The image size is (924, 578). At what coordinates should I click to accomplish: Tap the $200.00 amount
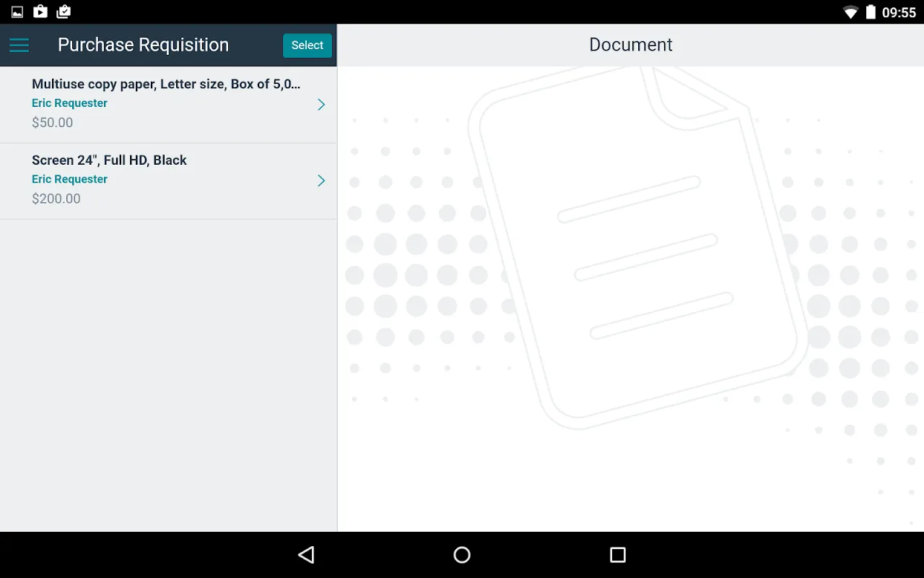[56, 199]
